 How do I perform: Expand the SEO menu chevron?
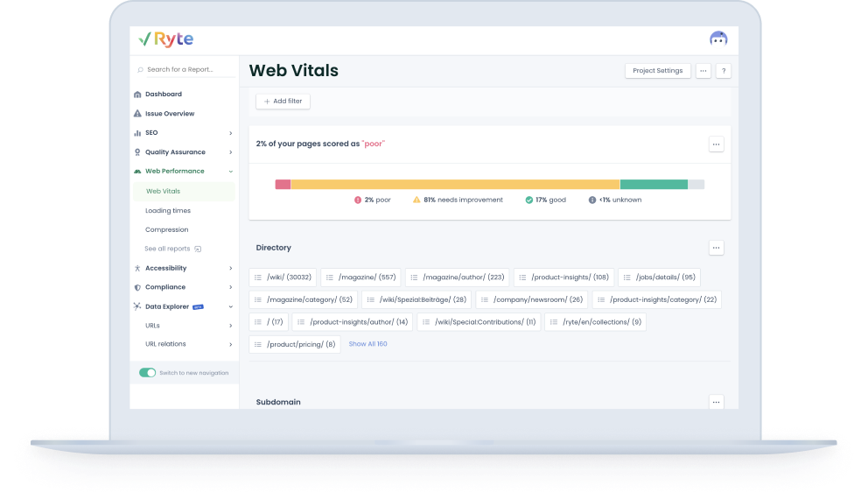[231, 133]
